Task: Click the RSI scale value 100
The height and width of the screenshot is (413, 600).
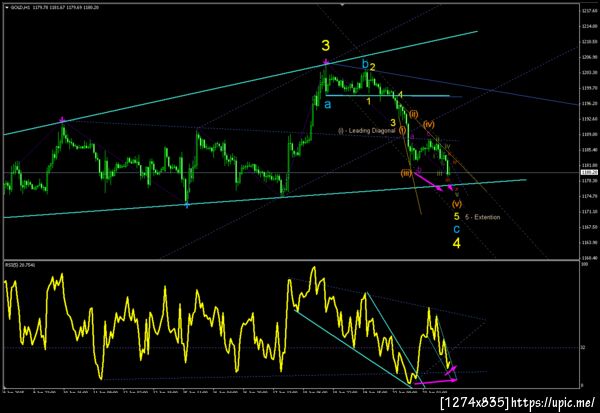Action: (584, 264)
